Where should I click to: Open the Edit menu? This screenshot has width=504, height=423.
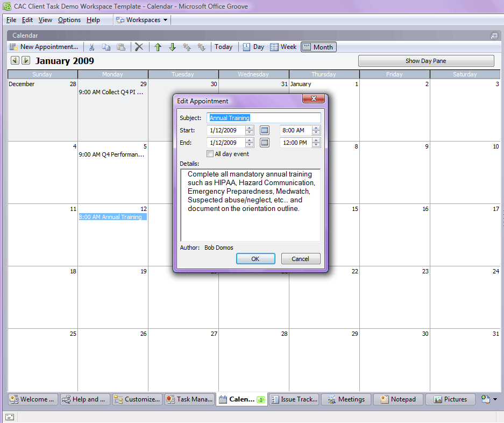(27, 20)
